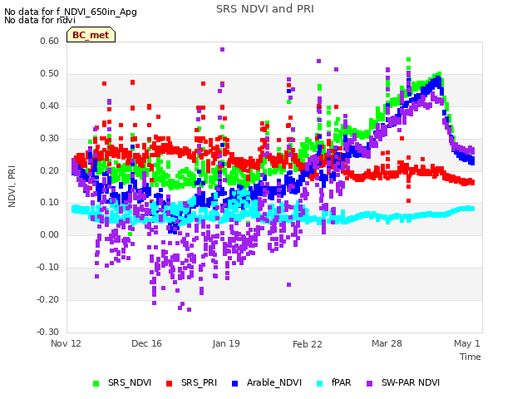Click the 0.10 y-axis tick label
532x399 pixels.
(x=49, y=203)
